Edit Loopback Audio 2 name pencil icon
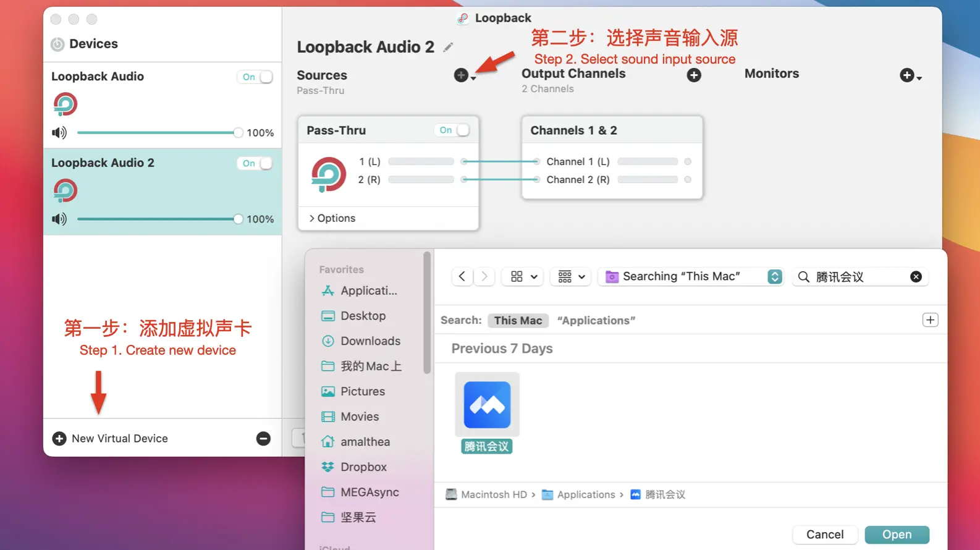Viewport: 980px width, 550px height. tap(448, 47)
